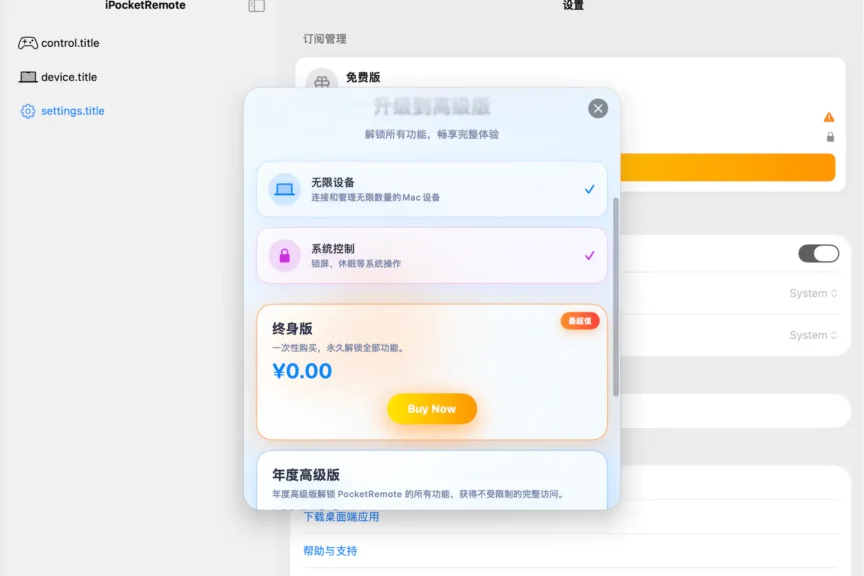Flip the toggle switch in the right panel
Viewport: 864px width, 576px height.
[x=818, y=253]
